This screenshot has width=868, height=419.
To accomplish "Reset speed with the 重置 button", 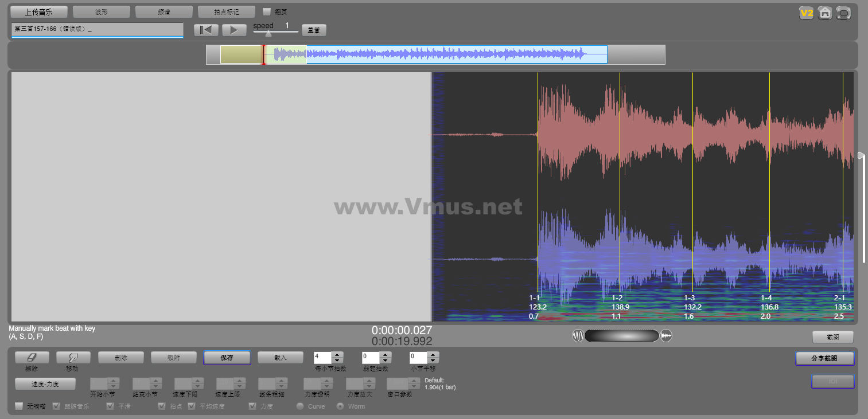I will coord(314,30).
